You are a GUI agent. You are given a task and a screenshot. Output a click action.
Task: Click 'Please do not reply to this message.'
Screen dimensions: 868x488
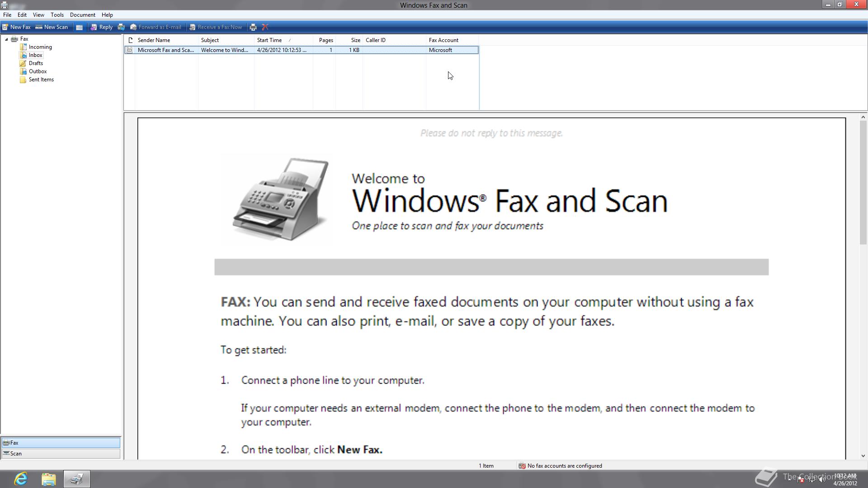(491, 133)
